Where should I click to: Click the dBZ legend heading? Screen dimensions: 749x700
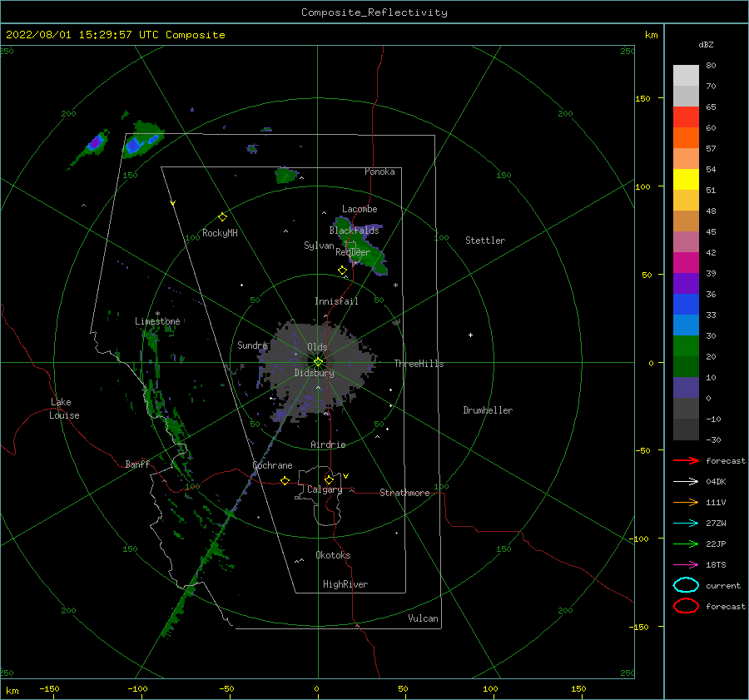pyautogui.click(x=706, y=44)
